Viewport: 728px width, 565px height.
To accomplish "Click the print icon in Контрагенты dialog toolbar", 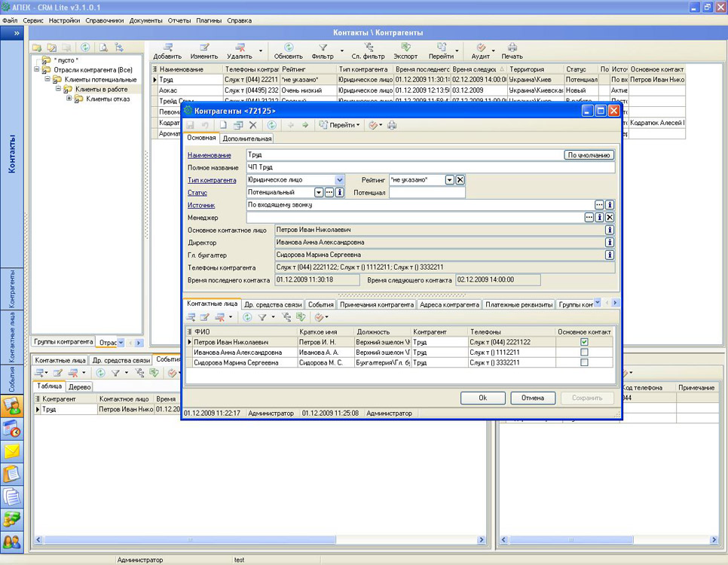I will [392, 125].
